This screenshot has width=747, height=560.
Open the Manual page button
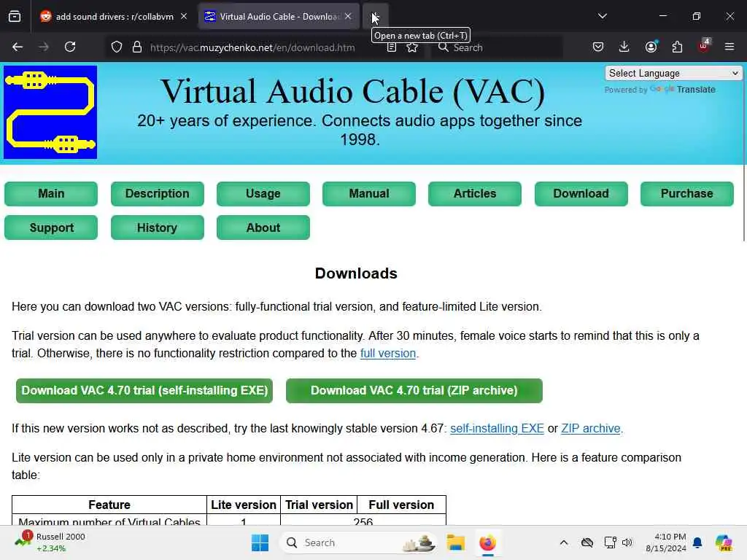tap(368, 194)
